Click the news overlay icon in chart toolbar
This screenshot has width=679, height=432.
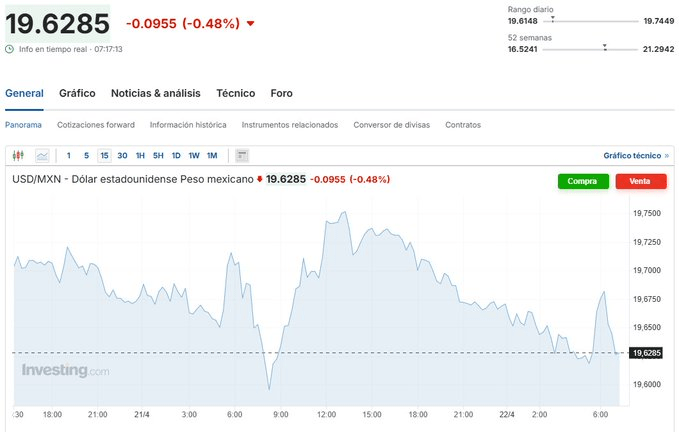[242, 155]
